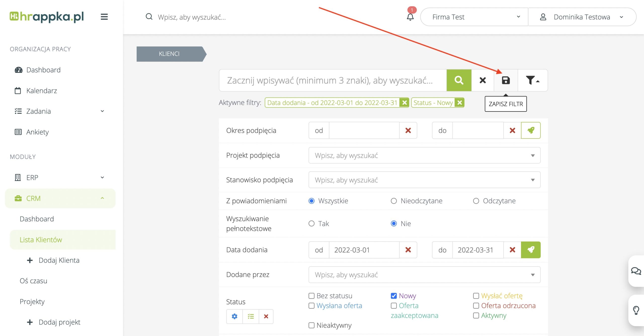Image resolution: width=644 pixels, height=336 pixels.
Task: Open Kalendarz in the sidebar
Action: (x=42, y=90)
